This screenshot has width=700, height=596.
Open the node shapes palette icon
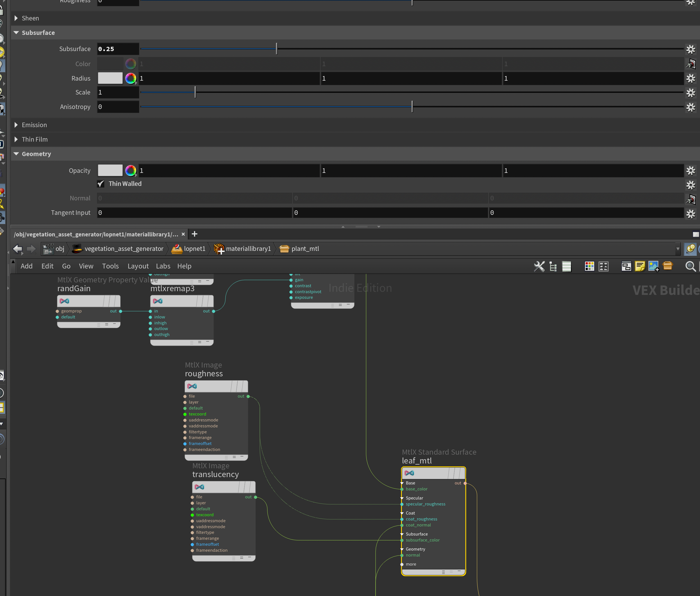[604, 266]
